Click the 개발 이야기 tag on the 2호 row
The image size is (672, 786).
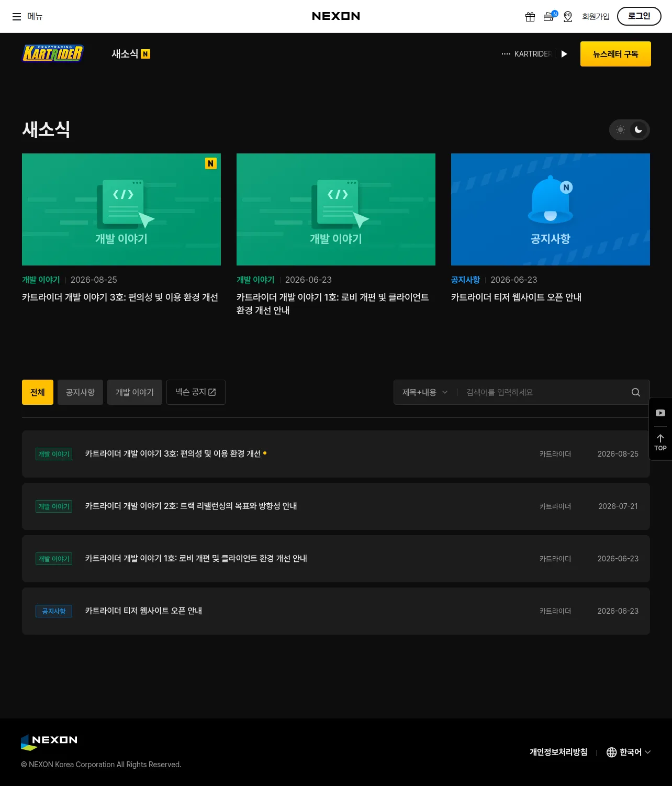54,506
